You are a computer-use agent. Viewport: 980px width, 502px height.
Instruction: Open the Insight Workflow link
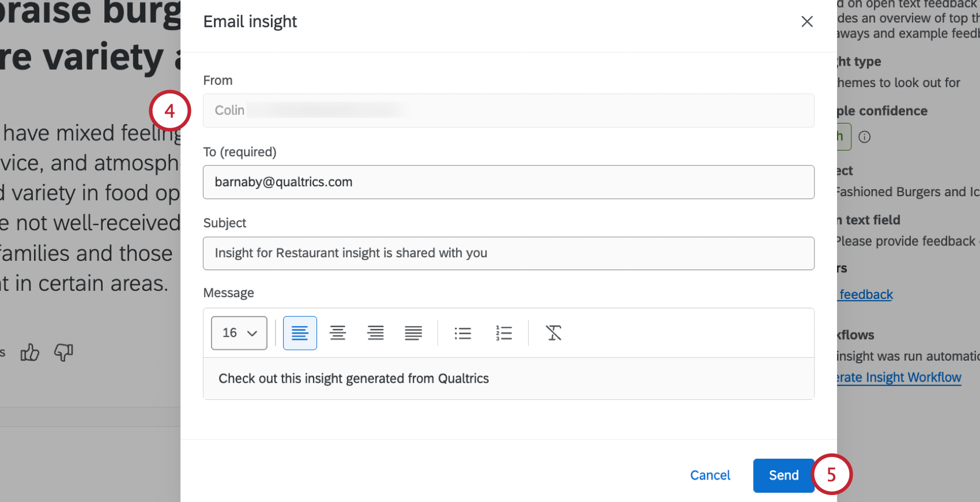pos(898,377)
